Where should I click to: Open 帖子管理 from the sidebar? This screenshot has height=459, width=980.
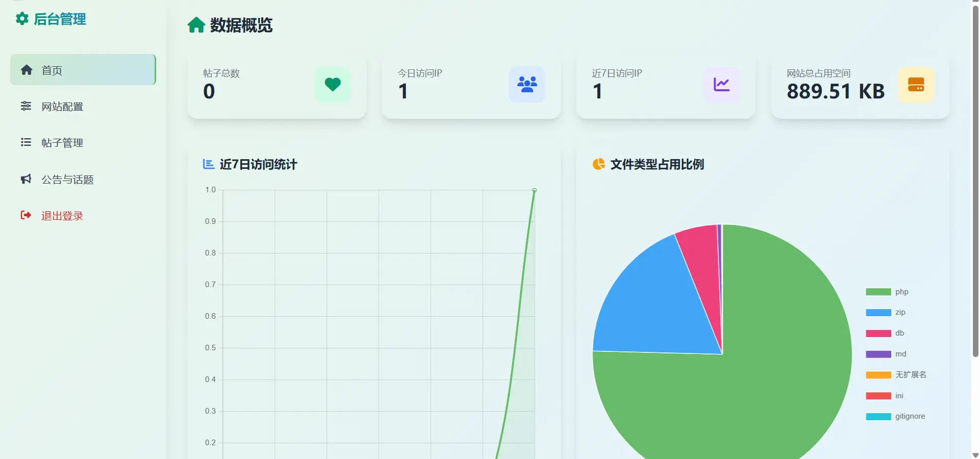(62, 143)
